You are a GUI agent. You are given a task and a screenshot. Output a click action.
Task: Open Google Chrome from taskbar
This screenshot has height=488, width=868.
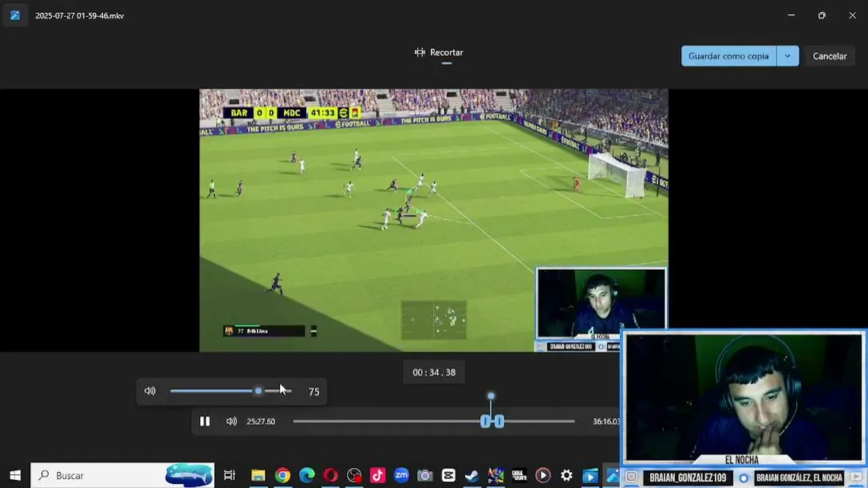point(283,476)
